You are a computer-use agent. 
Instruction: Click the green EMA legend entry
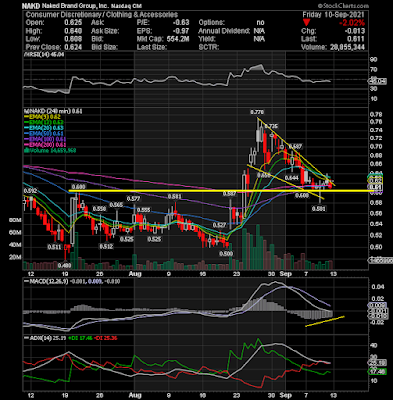point(44,122)
